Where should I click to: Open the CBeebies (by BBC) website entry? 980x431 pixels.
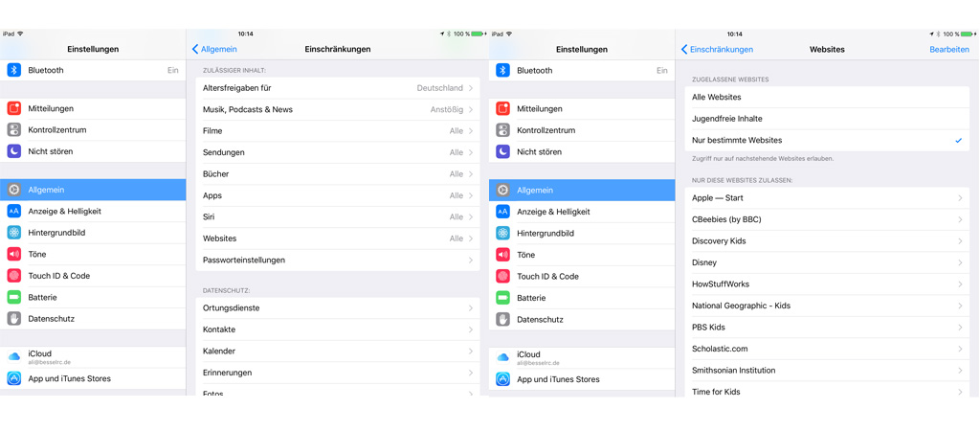pyautogui.click(x=827, y=219)
